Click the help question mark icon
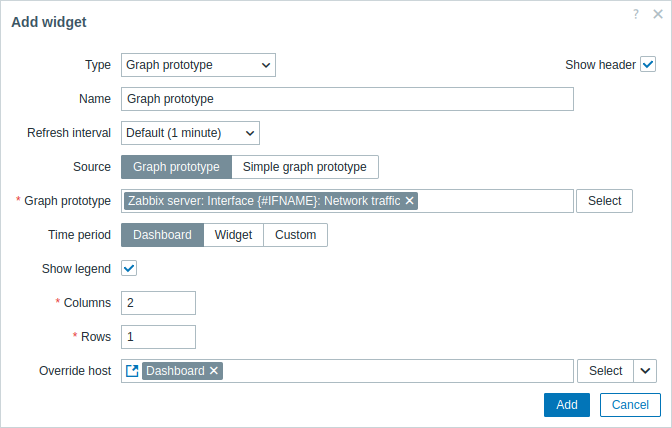 pyautogui.click(x=636, y=14)
